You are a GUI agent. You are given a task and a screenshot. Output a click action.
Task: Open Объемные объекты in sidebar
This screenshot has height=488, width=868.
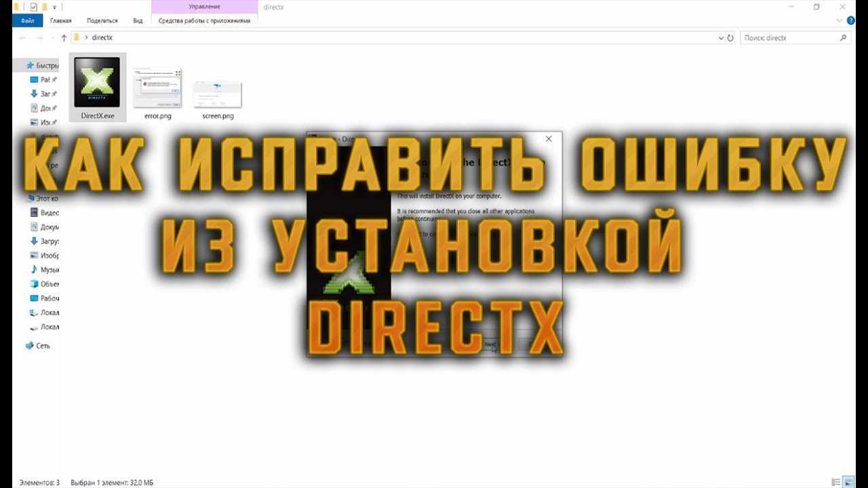(x=44, y=284)
